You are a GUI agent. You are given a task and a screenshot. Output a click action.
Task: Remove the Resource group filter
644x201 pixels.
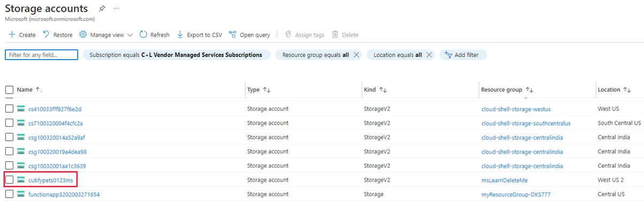pos(357,55)
